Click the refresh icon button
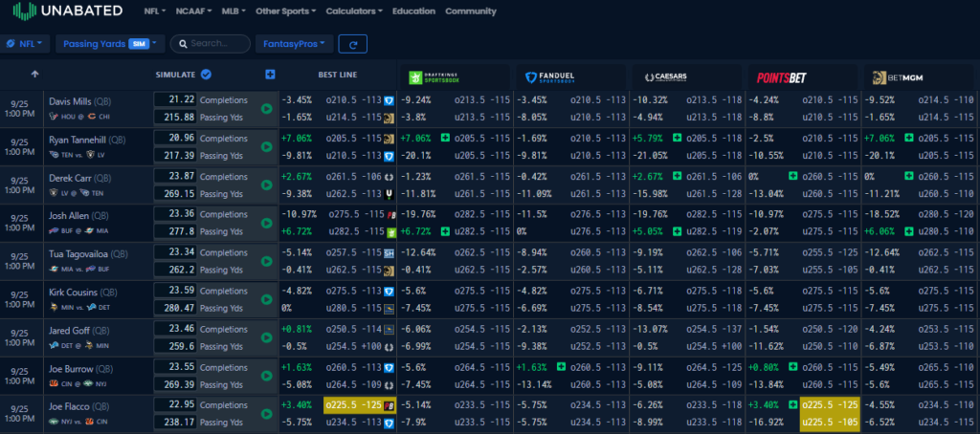 click(353, 44)
